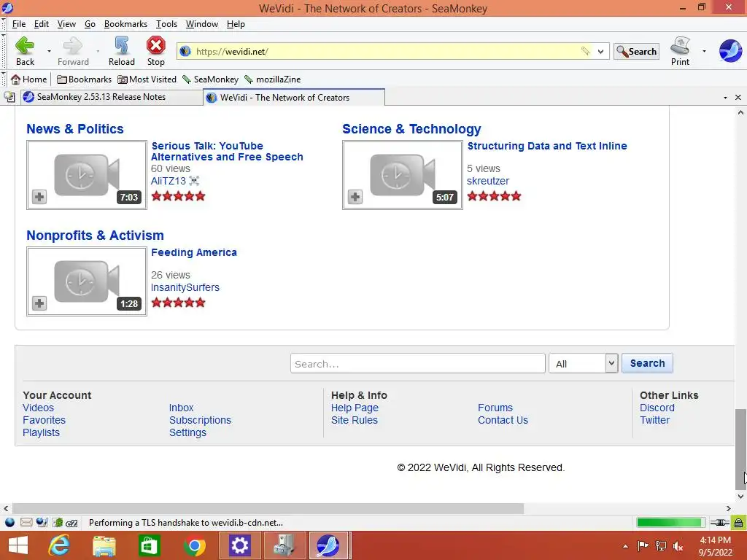The height and width of the screenshot is (560, 747).
Task: Open ChatZilla from the status bar
Action: pyautogui.click(x=72, y=522)
